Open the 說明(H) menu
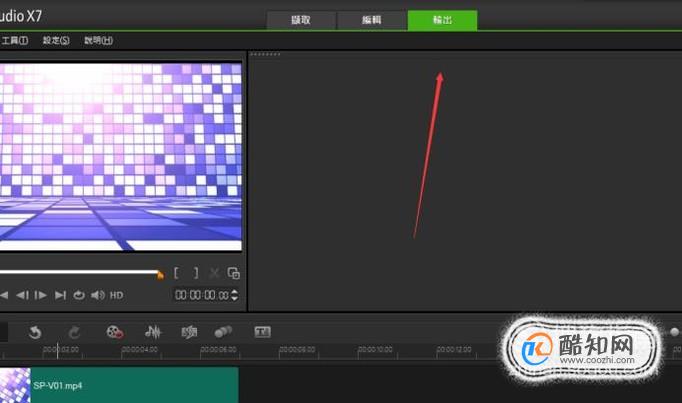682x403 pixels. (98, 40)
